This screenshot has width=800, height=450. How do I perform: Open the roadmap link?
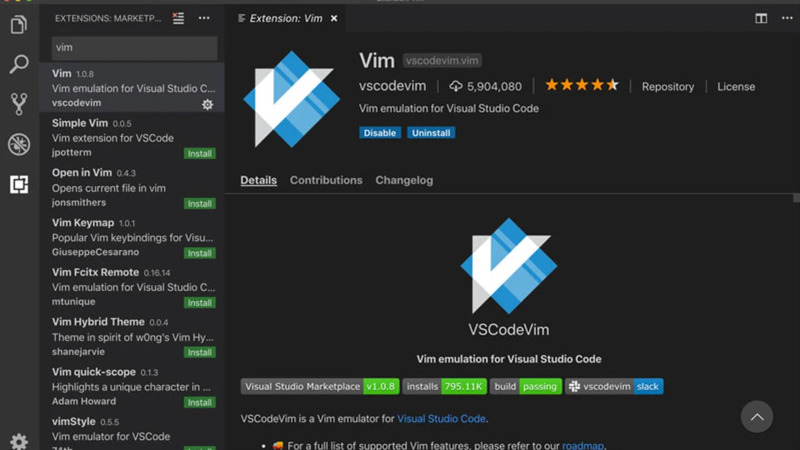[x=583, y=445]
